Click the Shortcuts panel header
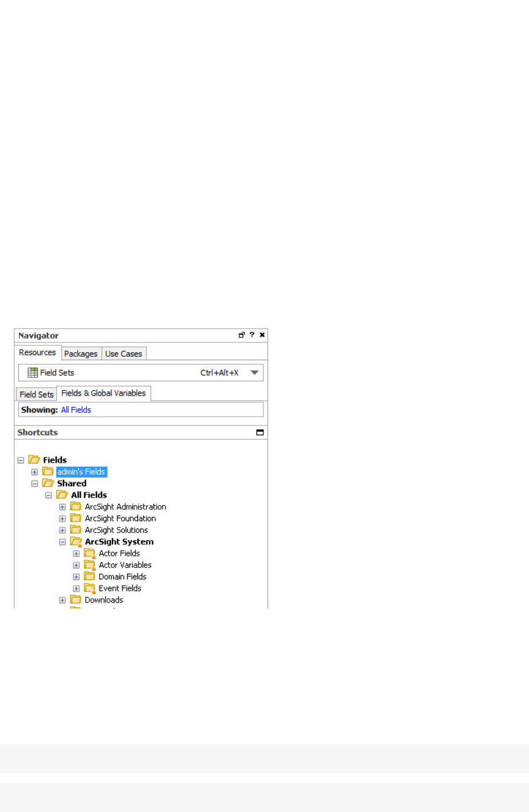 [141, 432]
